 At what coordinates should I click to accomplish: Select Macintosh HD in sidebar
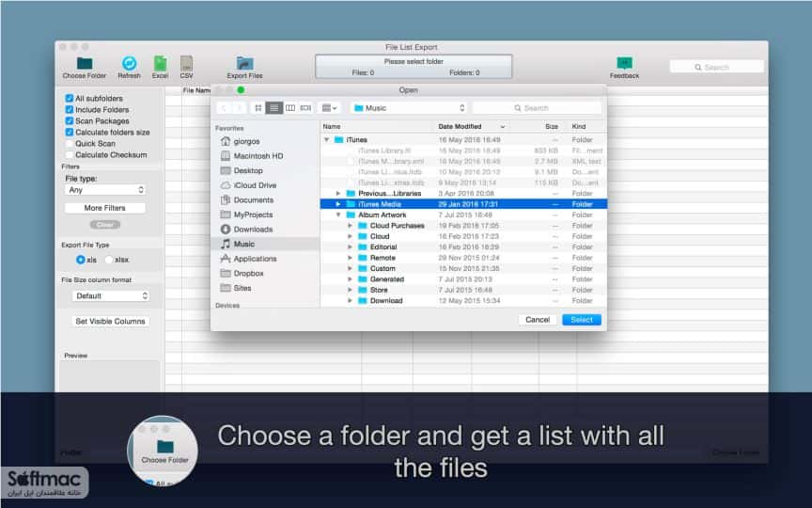pyautogui.click(x=252, y=156)
